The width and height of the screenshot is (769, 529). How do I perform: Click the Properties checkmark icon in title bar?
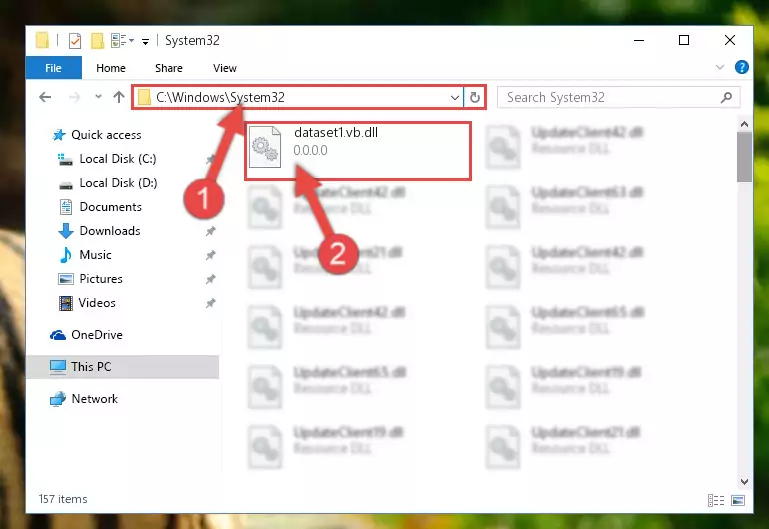point(75,41)
